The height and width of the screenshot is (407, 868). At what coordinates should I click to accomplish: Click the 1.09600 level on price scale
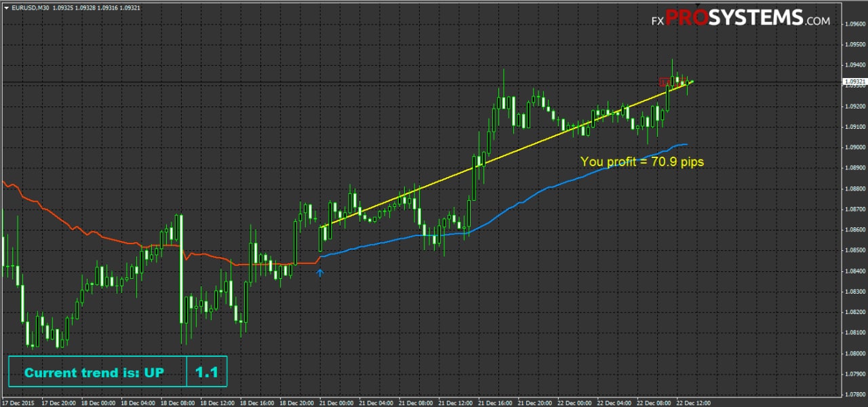[x=854, y=24]
